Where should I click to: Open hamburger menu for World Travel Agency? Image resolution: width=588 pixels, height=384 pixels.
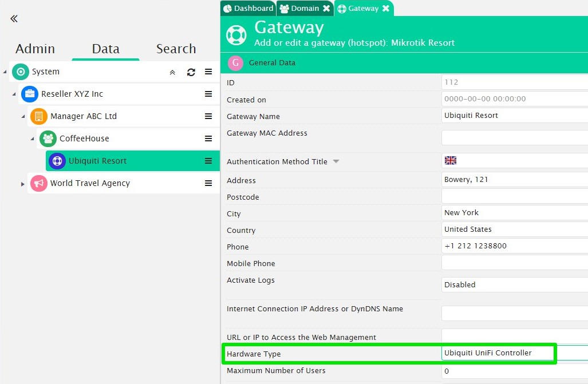pos(208,183)
